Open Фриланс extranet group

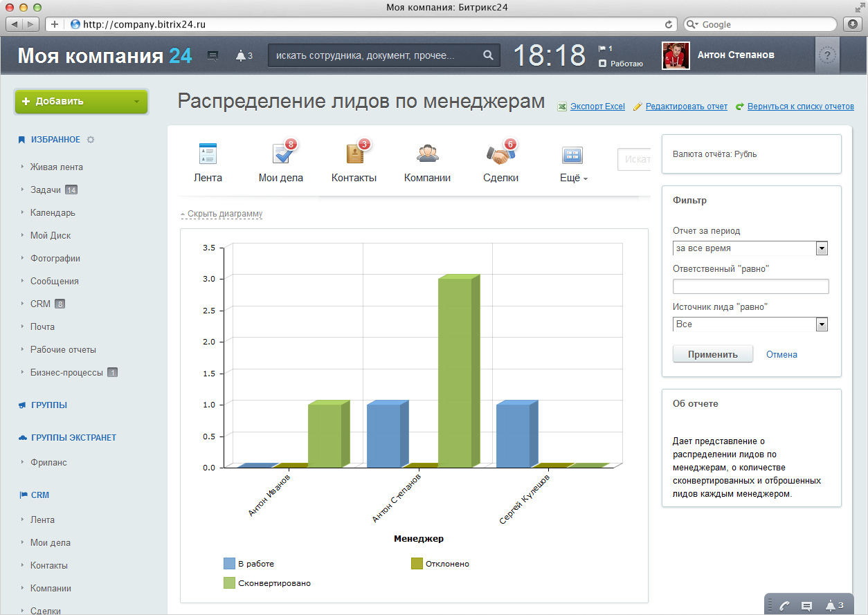click(x=48, y=463)
